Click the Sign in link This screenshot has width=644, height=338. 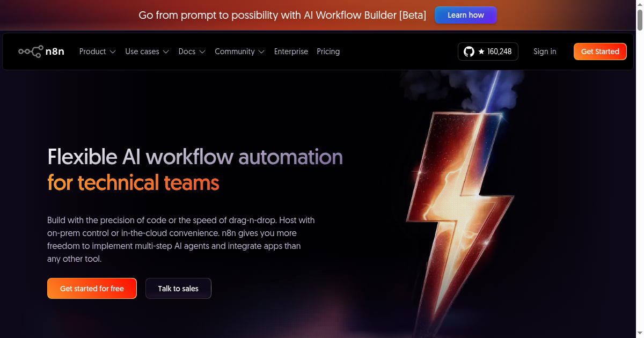click(x=545, y=52)
